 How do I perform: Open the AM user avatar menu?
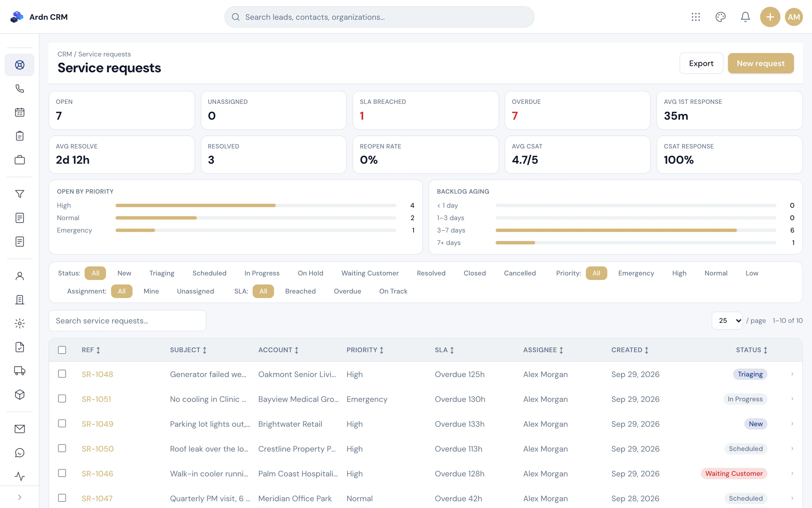pos(794,17)
